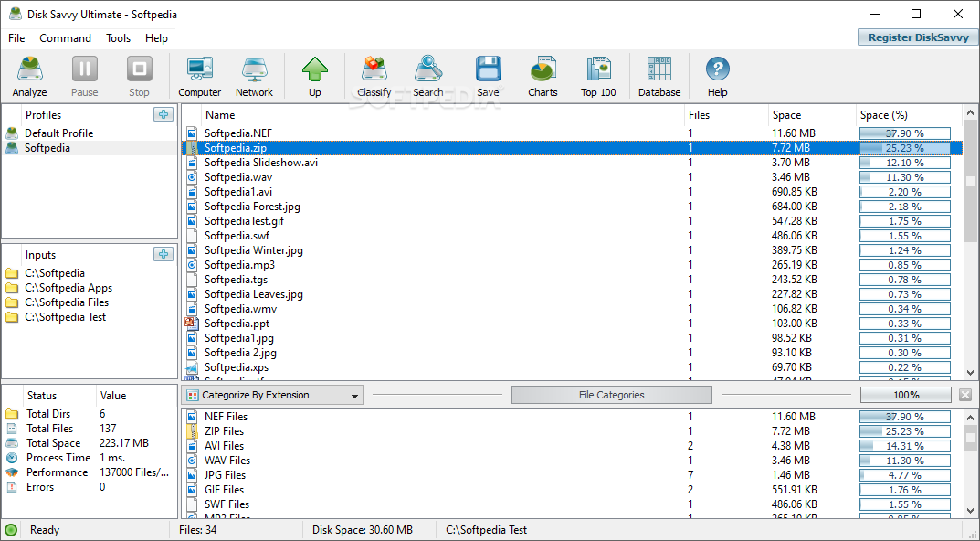
Task: Sort by the Space (%) column header
Action: 909,114
